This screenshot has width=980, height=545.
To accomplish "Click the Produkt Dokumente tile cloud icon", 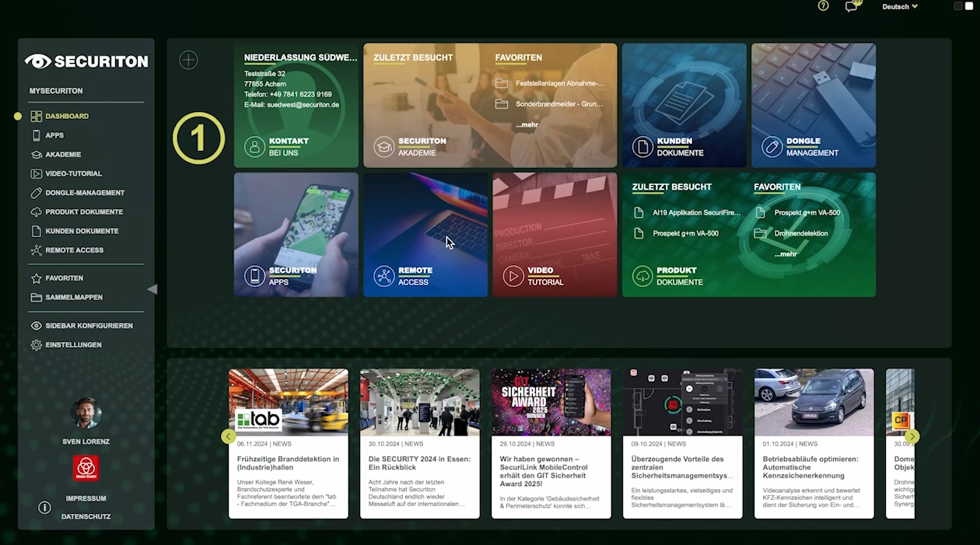I will [642, 276].
